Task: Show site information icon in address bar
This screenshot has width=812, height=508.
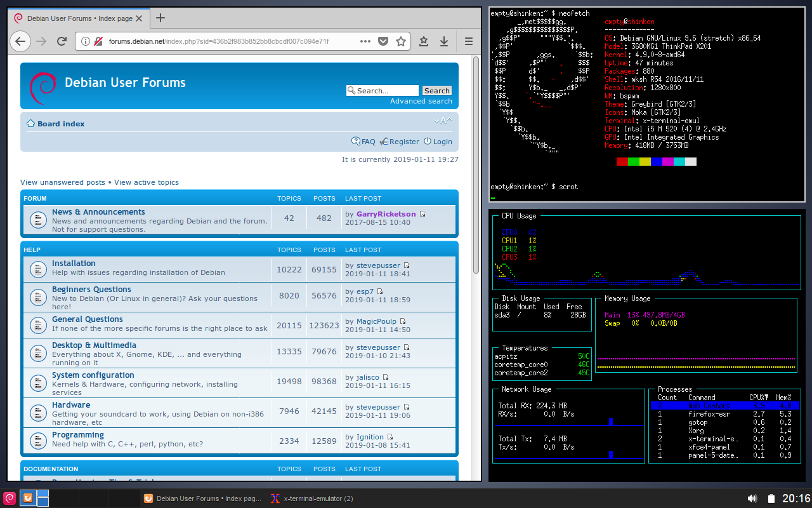Action: pos(86,41)
